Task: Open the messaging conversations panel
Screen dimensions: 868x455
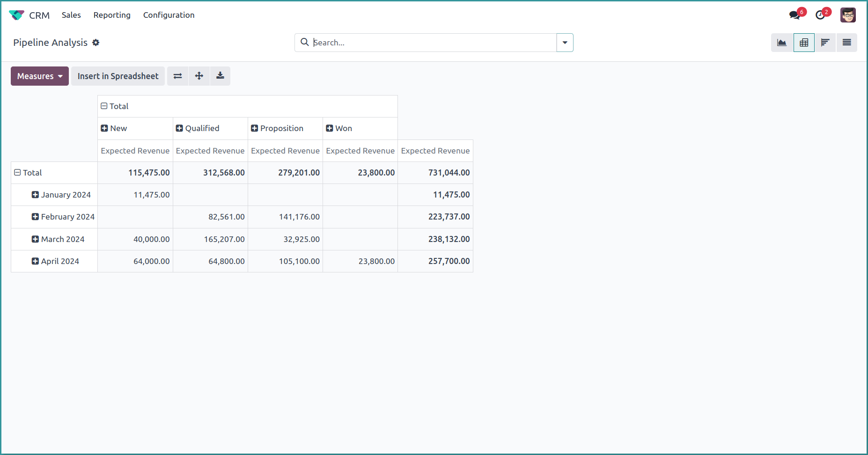Action: (x=794, y=15)
